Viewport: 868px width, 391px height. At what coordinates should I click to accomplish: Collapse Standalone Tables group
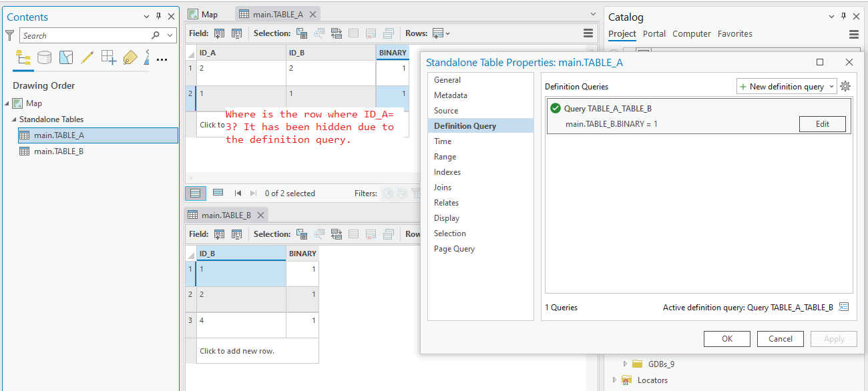click(x=14, y=119)
